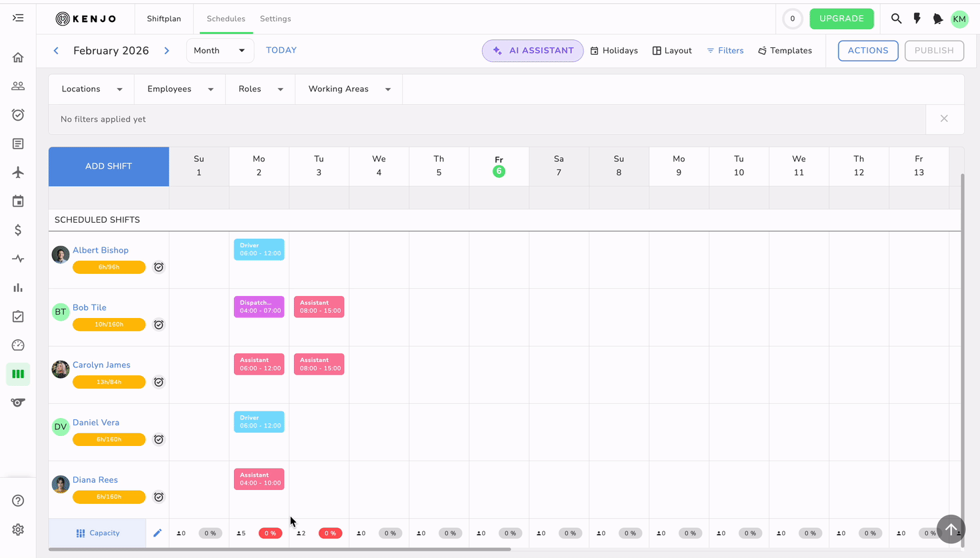Open the checklist Tasks sidebar icon
Image resolution: width=980 pixels, height=558 pixels.
pyautogui.click(x=18, y=316)
